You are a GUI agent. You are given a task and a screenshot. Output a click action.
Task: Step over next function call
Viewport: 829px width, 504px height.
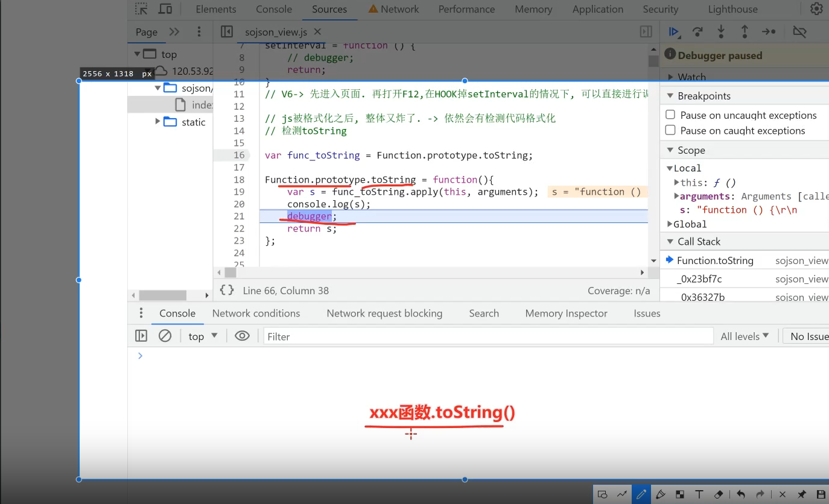[x=697, y=32]
